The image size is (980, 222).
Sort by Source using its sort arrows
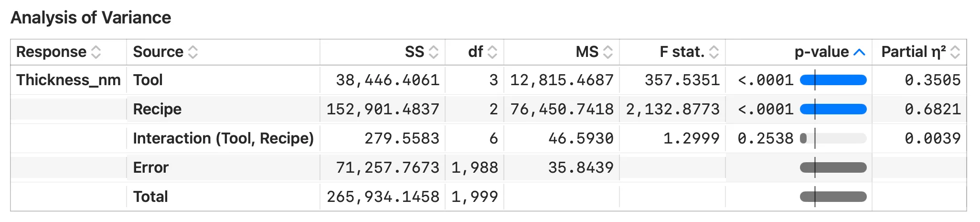[193, 52]
